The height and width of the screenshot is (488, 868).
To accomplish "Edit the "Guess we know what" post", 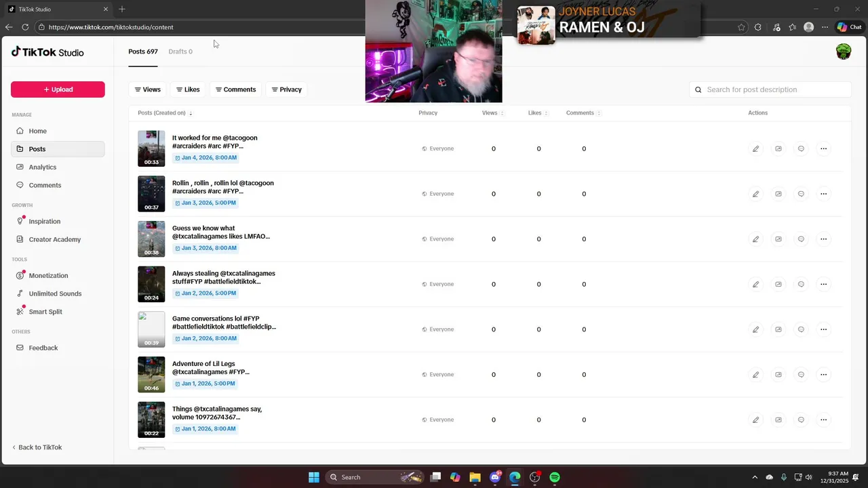I will click(755, 239).
